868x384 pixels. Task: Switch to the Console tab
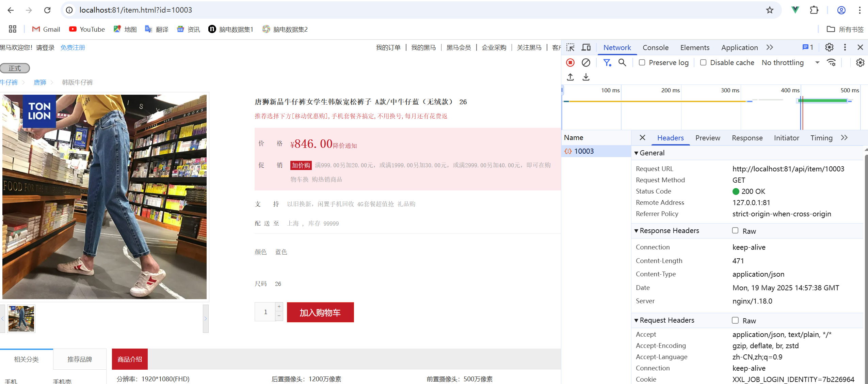click(655, 48)
